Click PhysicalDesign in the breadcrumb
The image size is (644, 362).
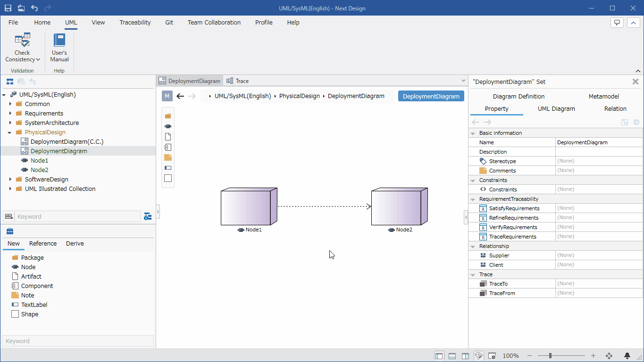pyautogui.click(x=300, y=96)
